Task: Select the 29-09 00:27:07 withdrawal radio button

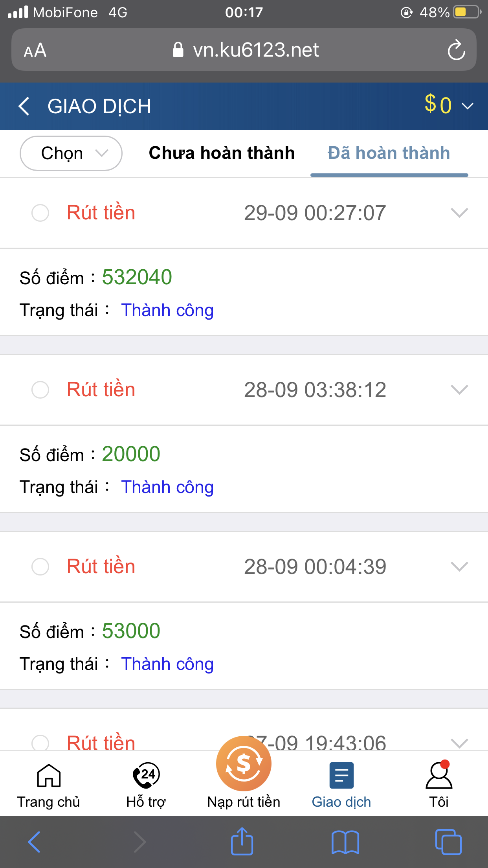Action: click(40, 213)
